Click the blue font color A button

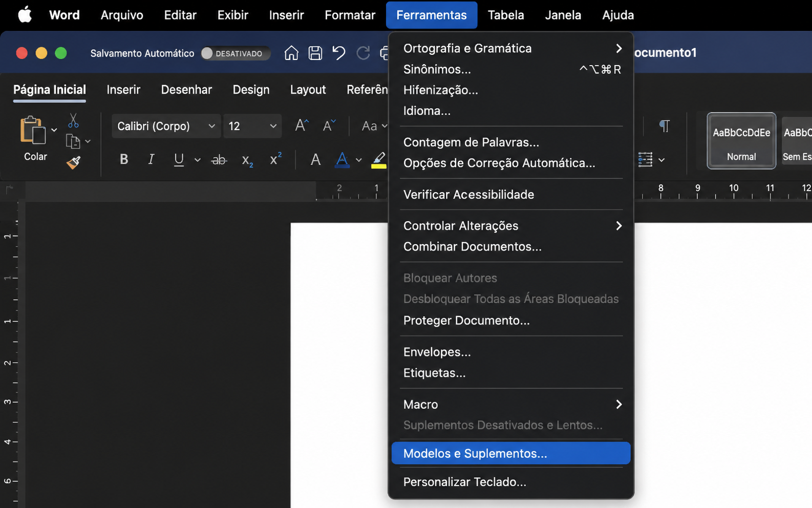pos(342,160)
